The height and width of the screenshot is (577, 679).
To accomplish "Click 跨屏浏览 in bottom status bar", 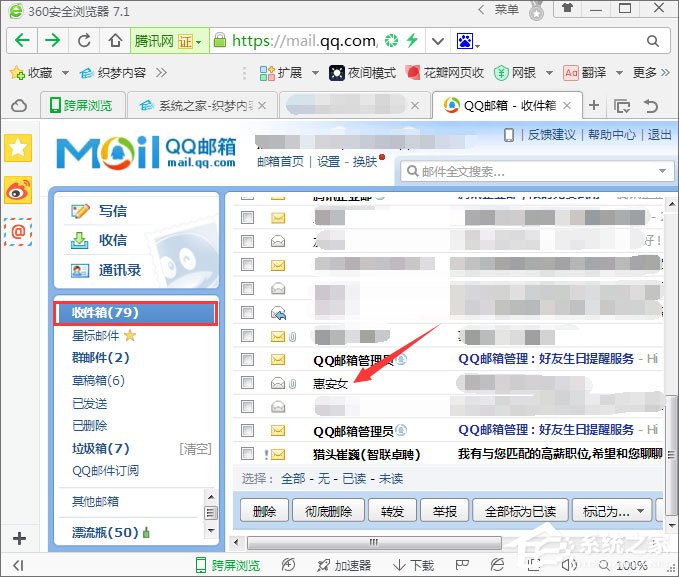I will (x=228, y=565).
